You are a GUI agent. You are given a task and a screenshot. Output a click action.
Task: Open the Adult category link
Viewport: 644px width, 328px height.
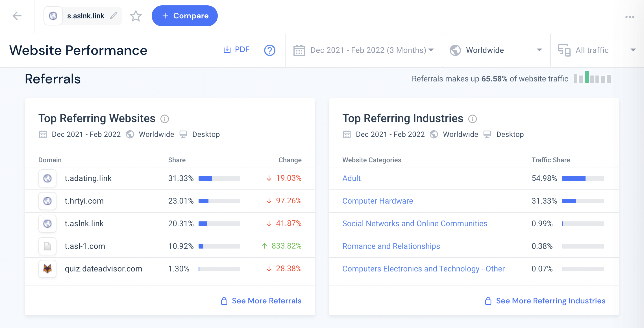pyautogui.click(x=351, y=178)
